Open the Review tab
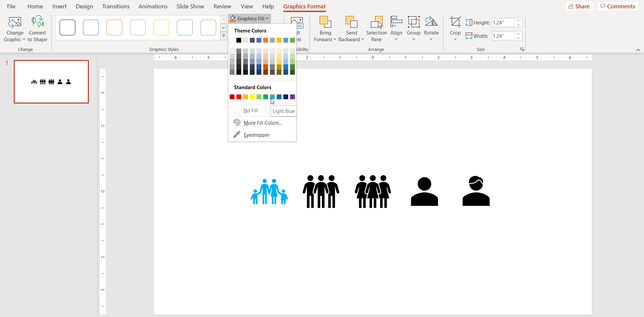This screenshot has height=317, width=644. click(x=222, y=6)
